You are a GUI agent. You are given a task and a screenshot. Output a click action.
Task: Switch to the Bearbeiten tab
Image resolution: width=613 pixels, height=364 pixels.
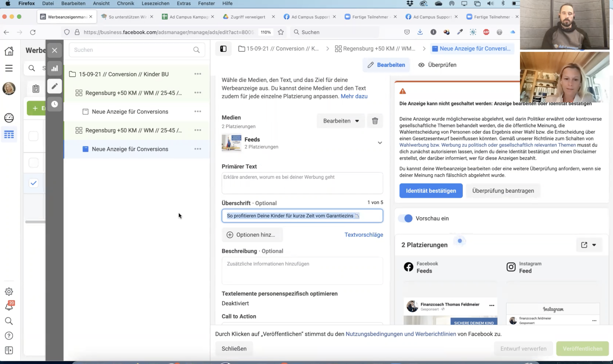[x=386, y=65]
